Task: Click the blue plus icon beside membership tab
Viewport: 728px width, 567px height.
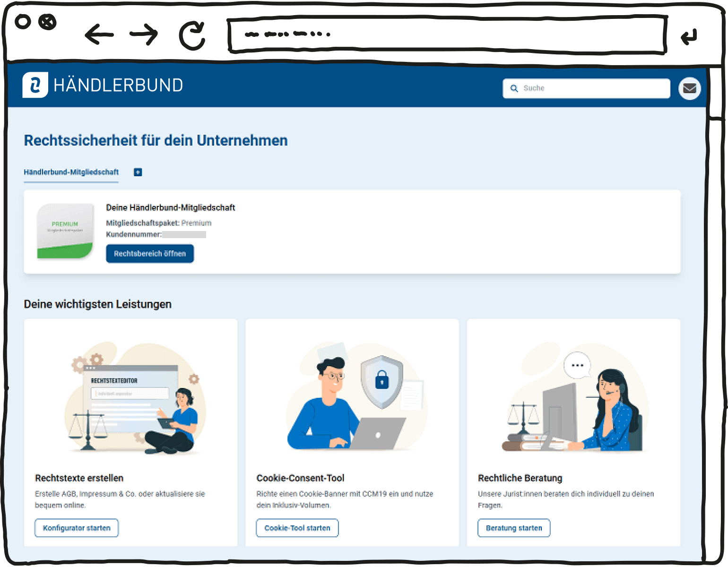Action: [138, 172]
